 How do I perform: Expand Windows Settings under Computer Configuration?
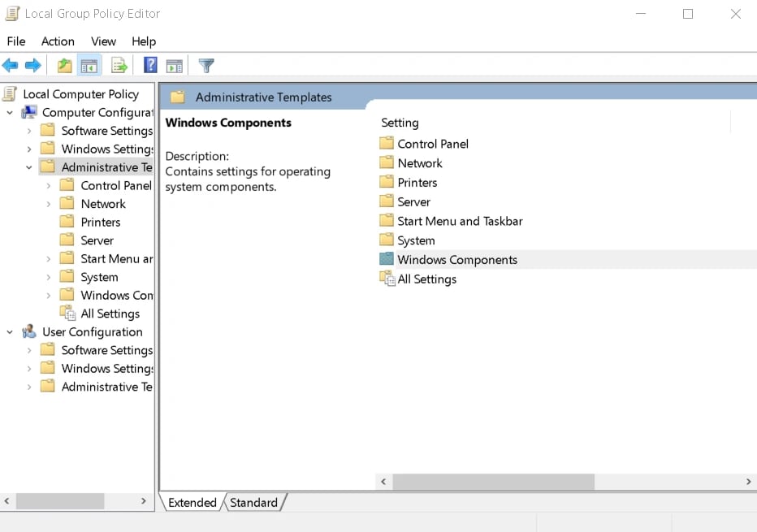point(29,149)
